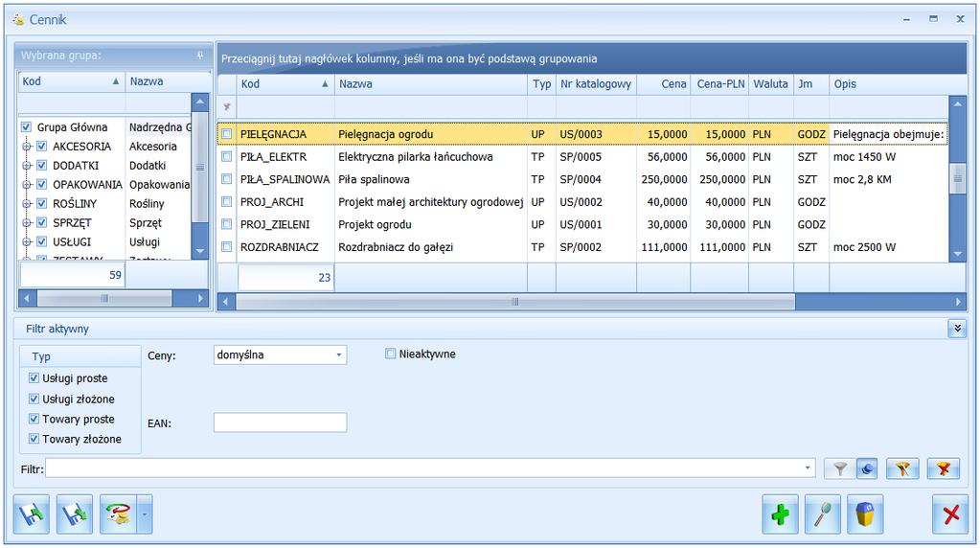Tick the checkbox in the PIŁA_ELEKTR row
The height and width of the screenshot is (548, 980).
click(x=227, y=157)
